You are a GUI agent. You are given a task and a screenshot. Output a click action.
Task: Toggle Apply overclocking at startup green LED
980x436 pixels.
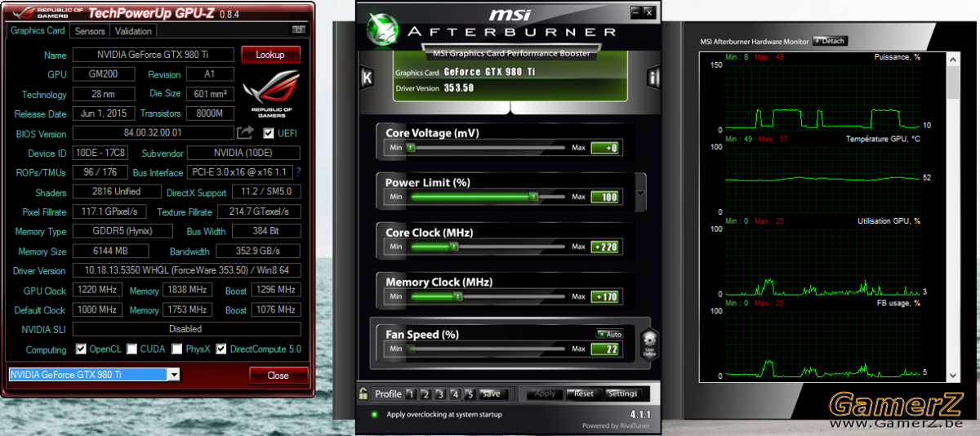(374, 414)
